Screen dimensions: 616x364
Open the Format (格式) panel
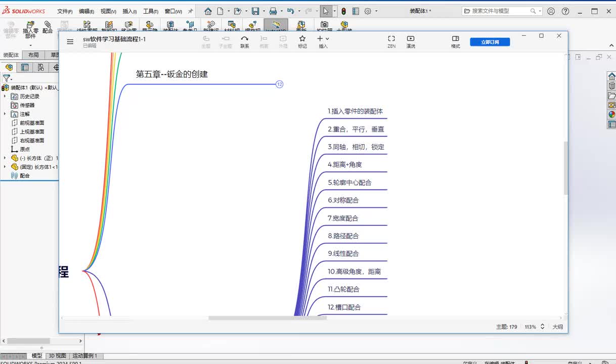click(456, 41)
